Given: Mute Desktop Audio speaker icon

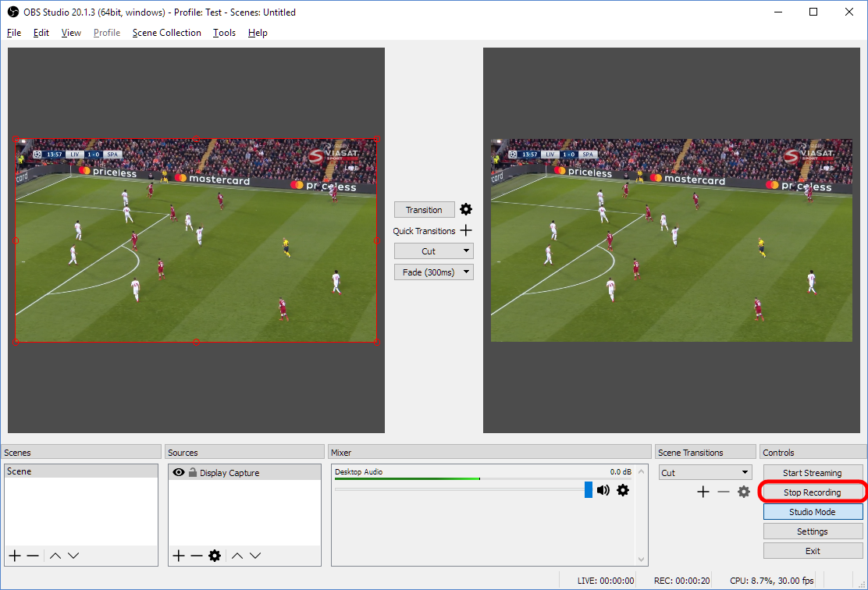Looking at the screenshot, I should click(x=603, y=490).
